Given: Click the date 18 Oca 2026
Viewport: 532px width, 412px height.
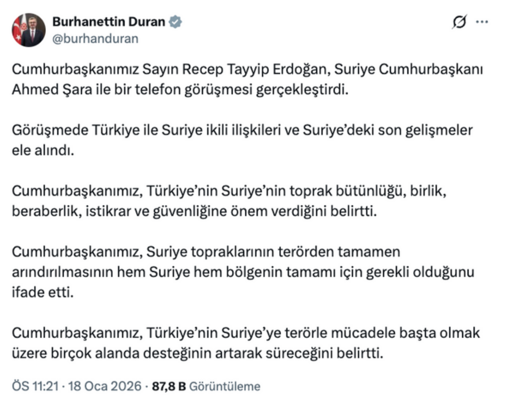Looking at the screenshot, I should (105, 386).
